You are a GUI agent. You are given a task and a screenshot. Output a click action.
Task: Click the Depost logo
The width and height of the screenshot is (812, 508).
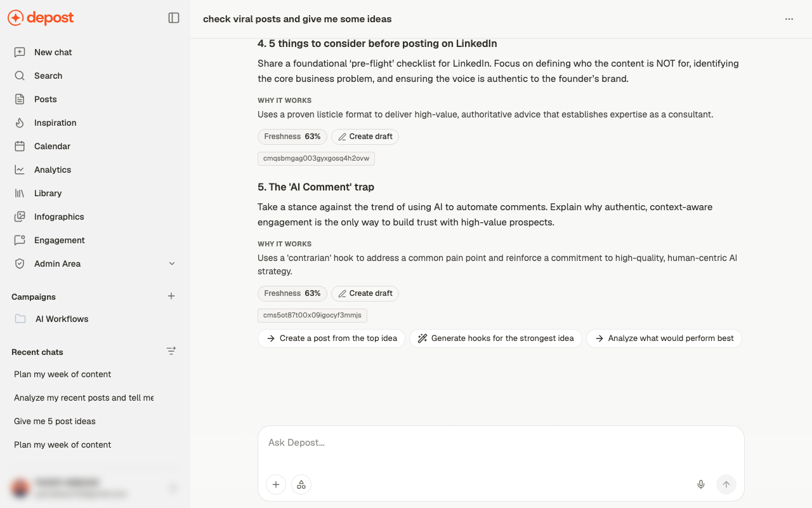click(x=41, y=18)
